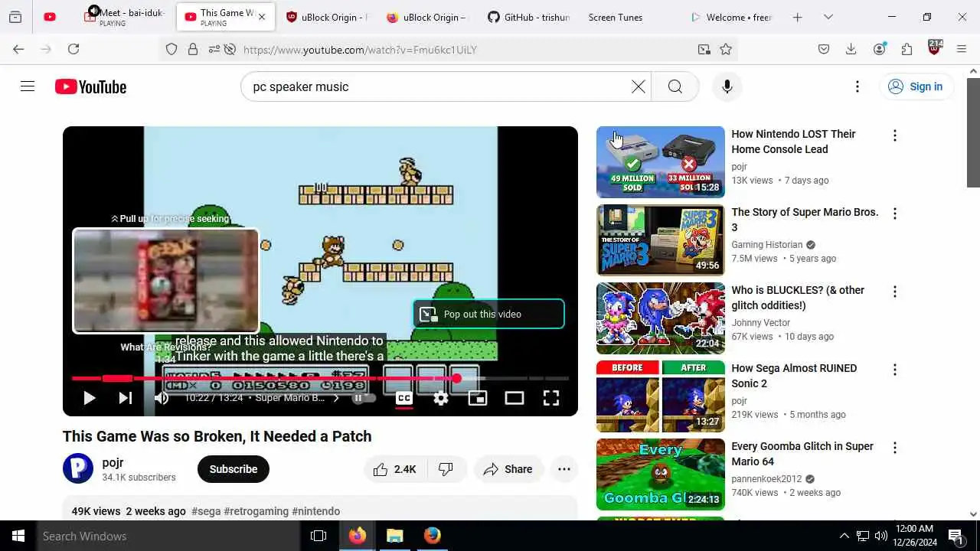This screenshot has width=980, height=551.
Task: Click Pop out this video button
Action: (x=488, y=314)
